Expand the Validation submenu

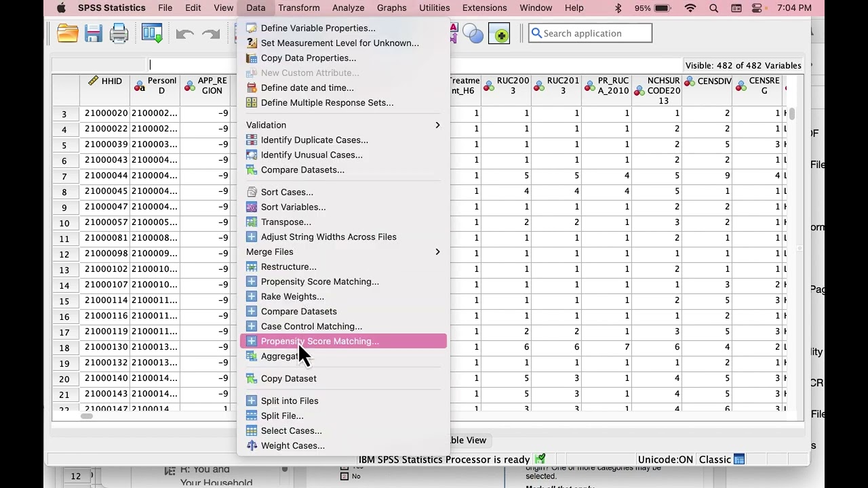click(343, 125)
